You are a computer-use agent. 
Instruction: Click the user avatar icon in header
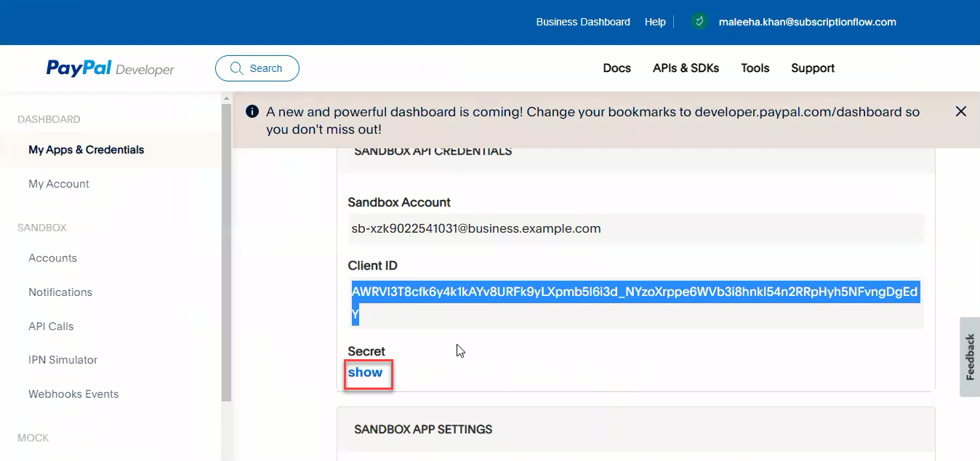pyautogui.click(x=699, y=22)
